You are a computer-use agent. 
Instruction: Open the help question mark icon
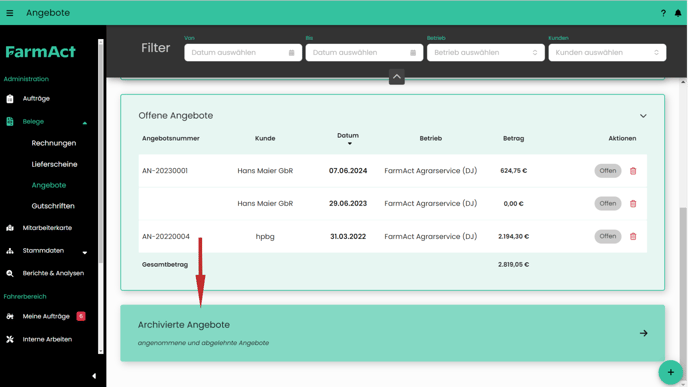[x=663, y=13]
